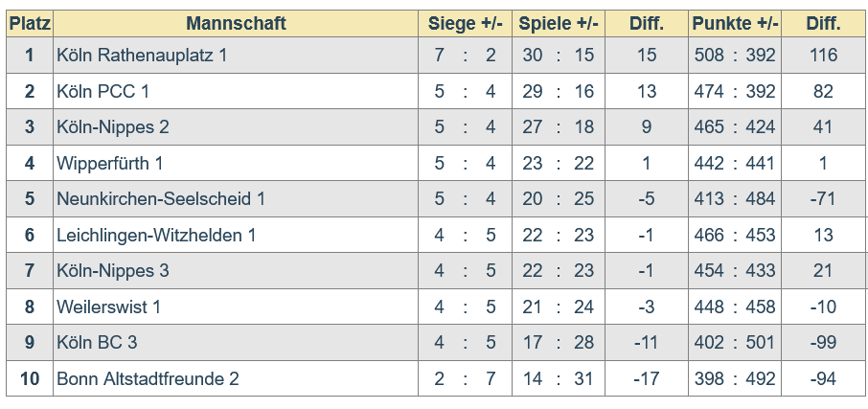
Task: Click the points difference 116 cell
Action: pos(823,56)
